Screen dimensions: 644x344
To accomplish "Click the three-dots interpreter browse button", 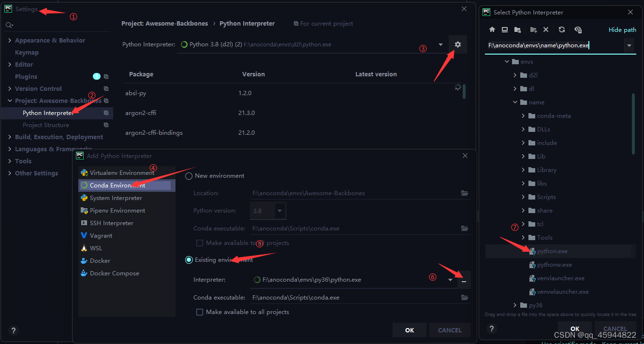I will (x=464, y=280).
